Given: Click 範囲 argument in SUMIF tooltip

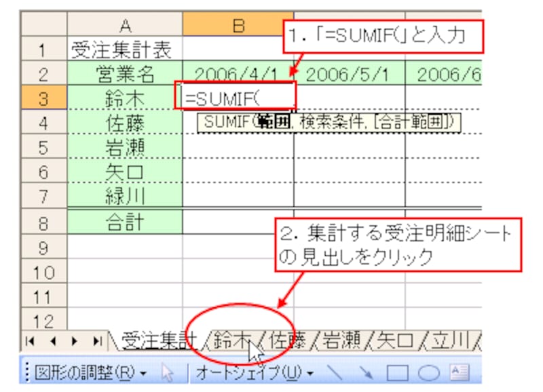Looking at the screenshot, I should [x=274, y=123].
